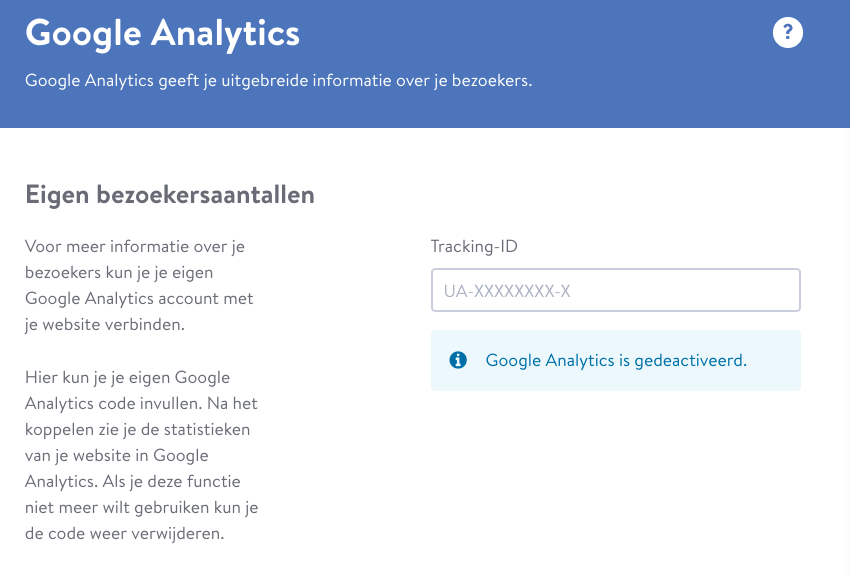
Task: Click the line 'Google Analytics account met'
Action: point(139,299)
